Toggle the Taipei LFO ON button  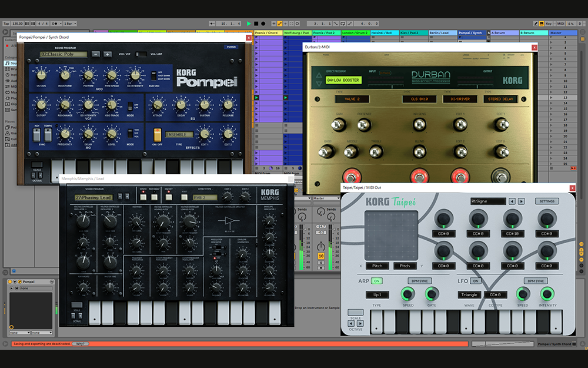(x=476, y=281)
